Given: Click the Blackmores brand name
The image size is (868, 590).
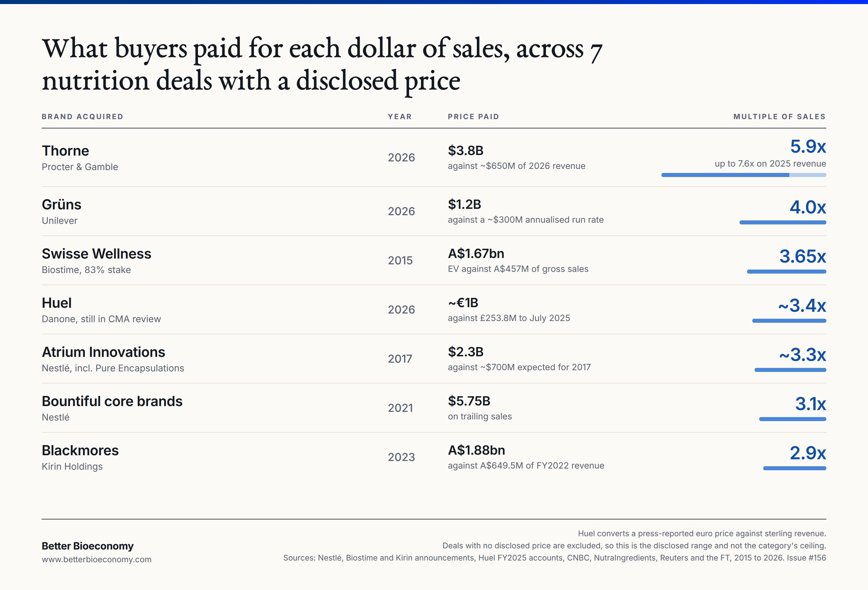Looking at the screenshot, I should [x=80, y=451].
